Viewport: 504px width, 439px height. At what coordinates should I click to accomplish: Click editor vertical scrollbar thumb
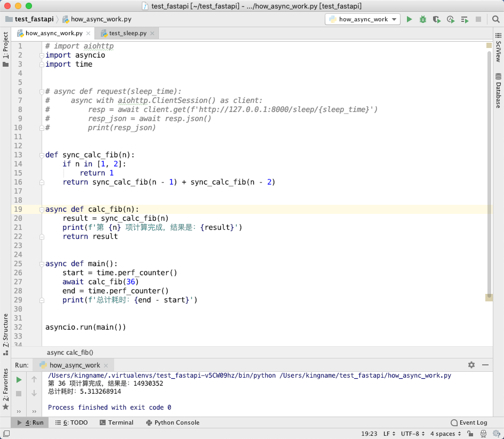click(x=489, y=173)
